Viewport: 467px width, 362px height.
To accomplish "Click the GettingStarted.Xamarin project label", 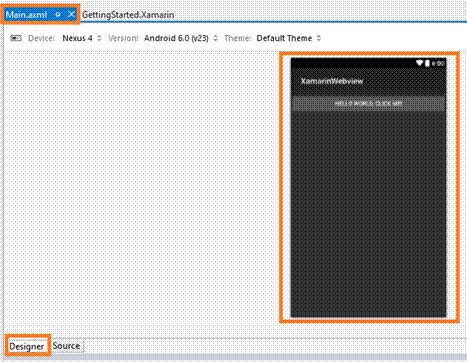I will point(128,15).
